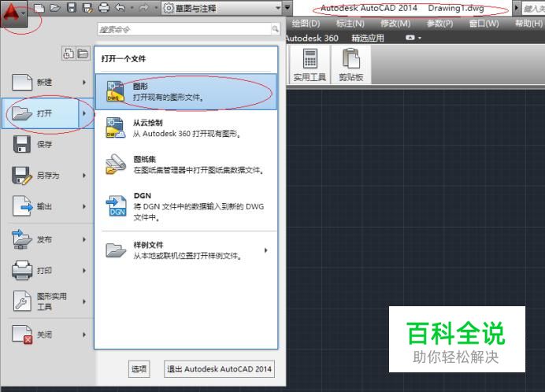
Task: Open the 窗口(W) menu
Action: click(484, 24)
